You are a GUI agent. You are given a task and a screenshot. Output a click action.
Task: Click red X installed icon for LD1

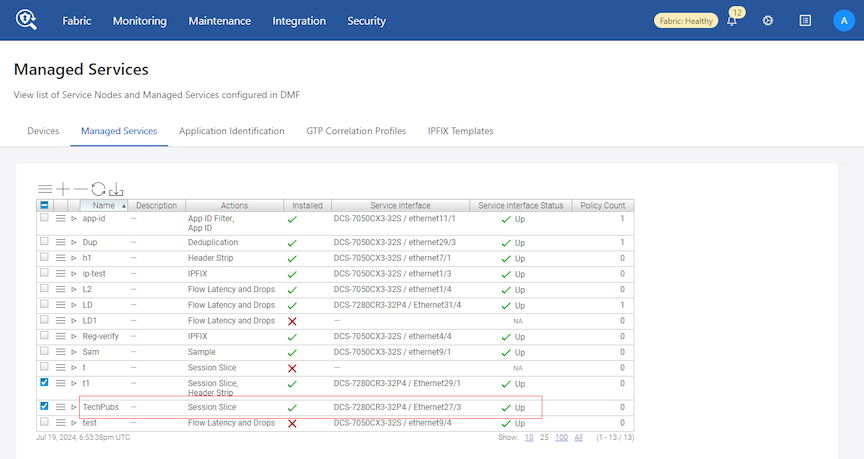(x=292, y=321)
